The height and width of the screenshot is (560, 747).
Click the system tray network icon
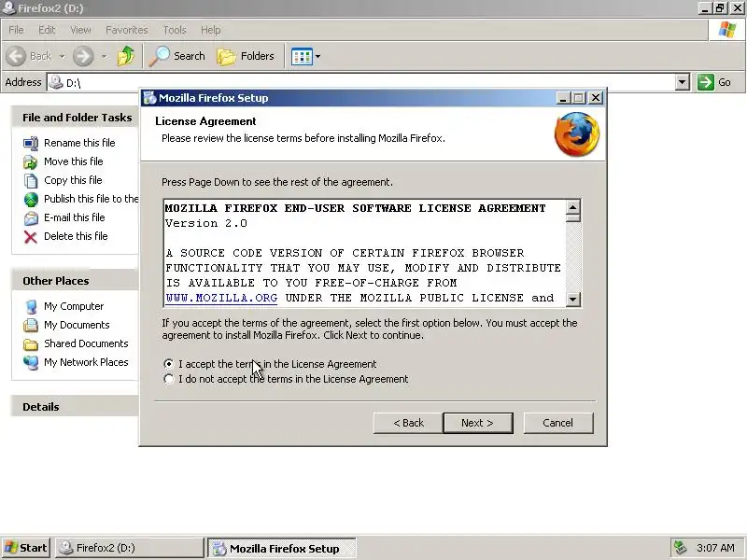[x=681, y=548]
